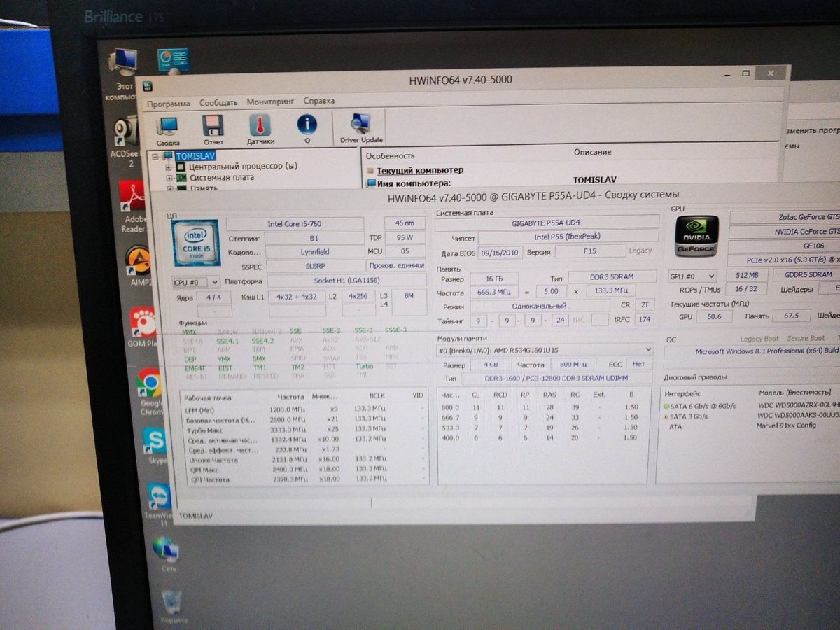The height and width of the screenshot is (630, 840).
Task: Collapse the TOMISLAV root tree node
Action: pos(157,156)
